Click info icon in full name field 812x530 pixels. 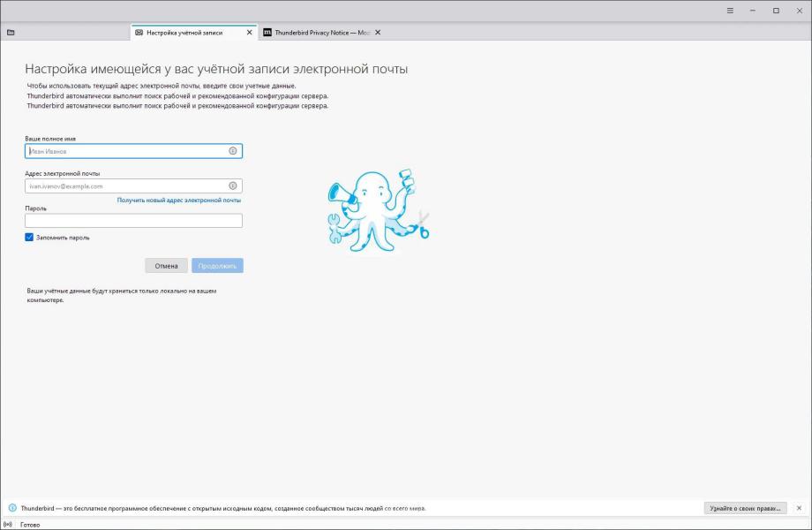click(x=232, y=151)
